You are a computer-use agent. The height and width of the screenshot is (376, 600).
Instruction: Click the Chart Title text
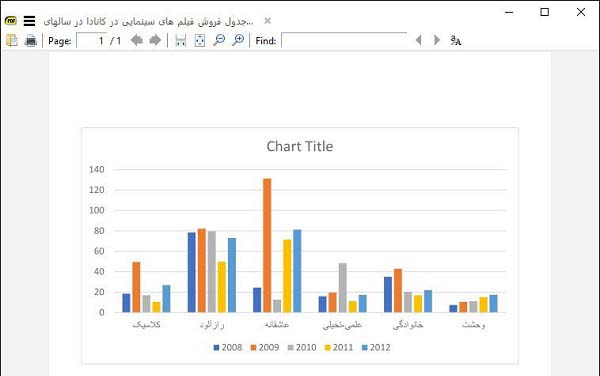click(x=300, y=146)
